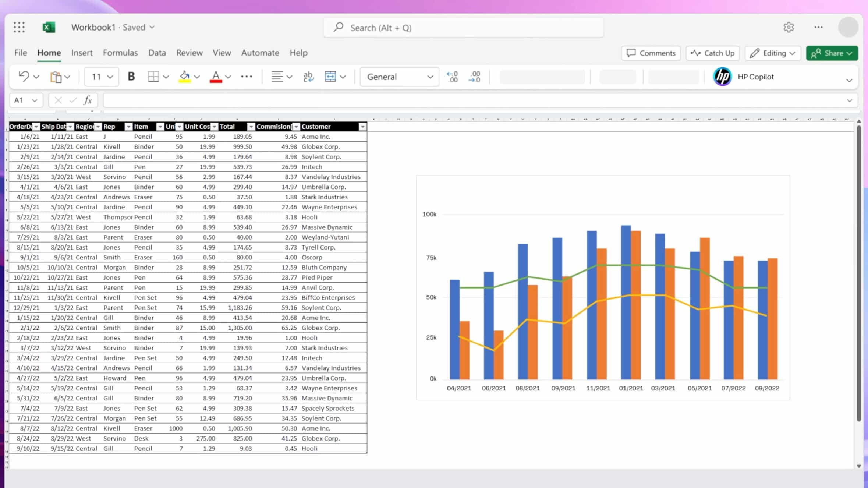Click the Decrease Decimal icon

click(474, 77)
